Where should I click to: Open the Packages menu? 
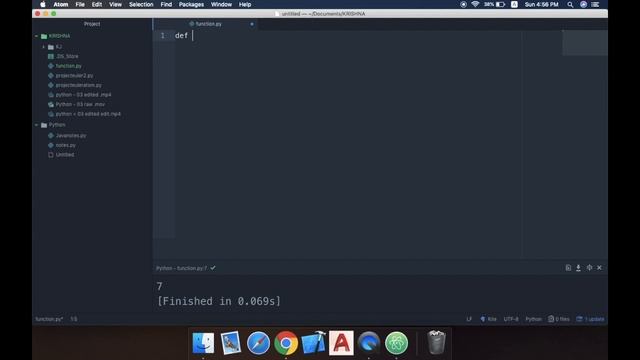191,4
